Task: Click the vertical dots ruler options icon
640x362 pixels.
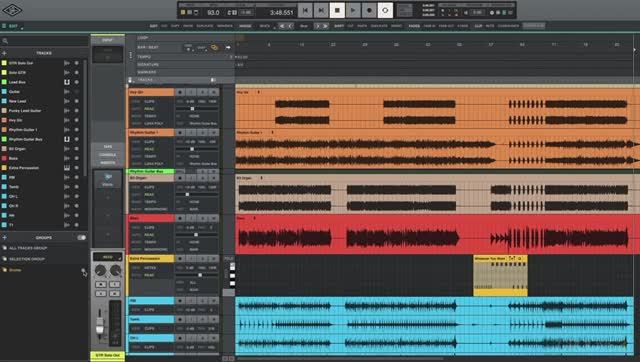Action: 131,55
